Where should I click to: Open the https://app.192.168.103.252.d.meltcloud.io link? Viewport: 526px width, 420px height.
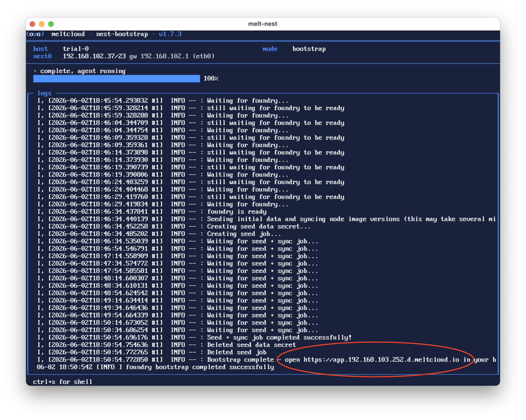[381, 360]
